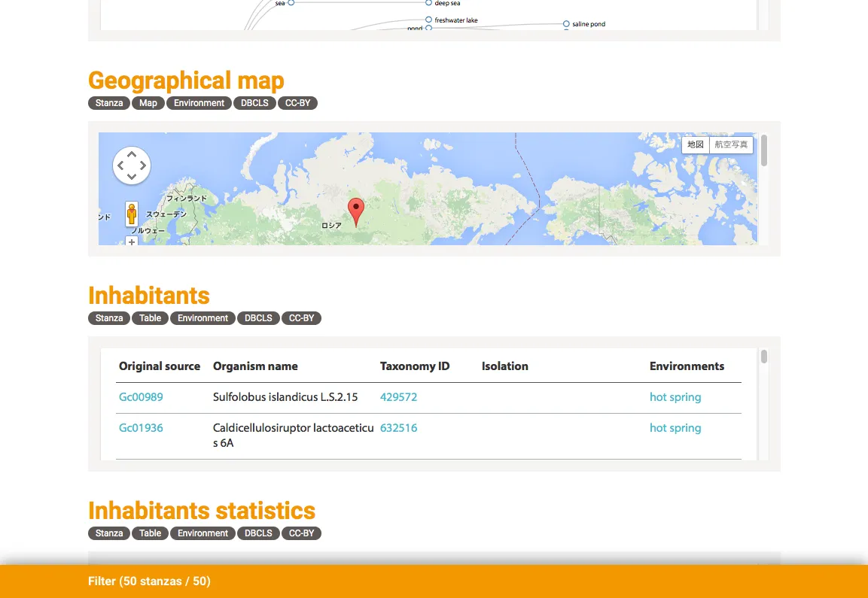The width and height of the screenshot is (868, 598).
Task: Zoom in the map with the plus button
Action: (131, 241)
